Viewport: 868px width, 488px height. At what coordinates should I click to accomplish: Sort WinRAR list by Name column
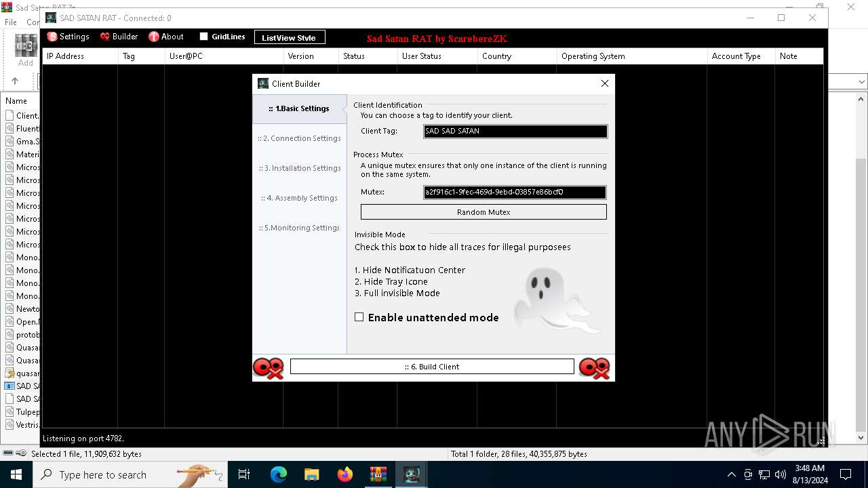tap(16, 101)
